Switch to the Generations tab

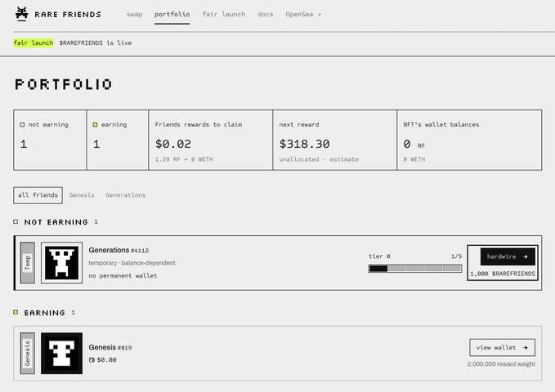pyautogui.click(x=126, y=195)
